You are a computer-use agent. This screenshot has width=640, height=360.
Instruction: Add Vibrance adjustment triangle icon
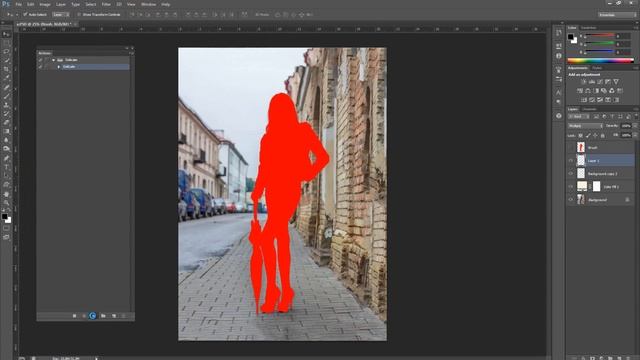click(616, 82)
